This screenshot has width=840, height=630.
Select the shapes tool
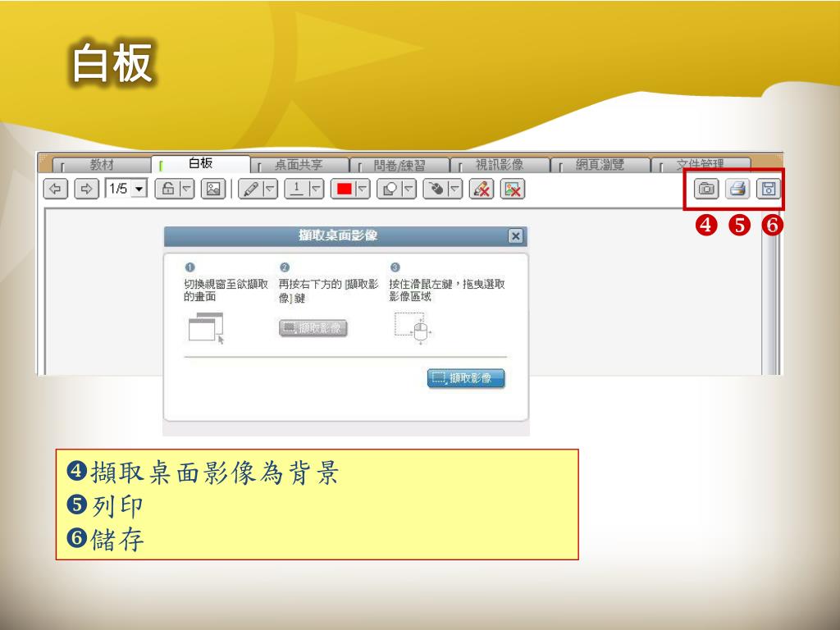click(x=390, y=189)
